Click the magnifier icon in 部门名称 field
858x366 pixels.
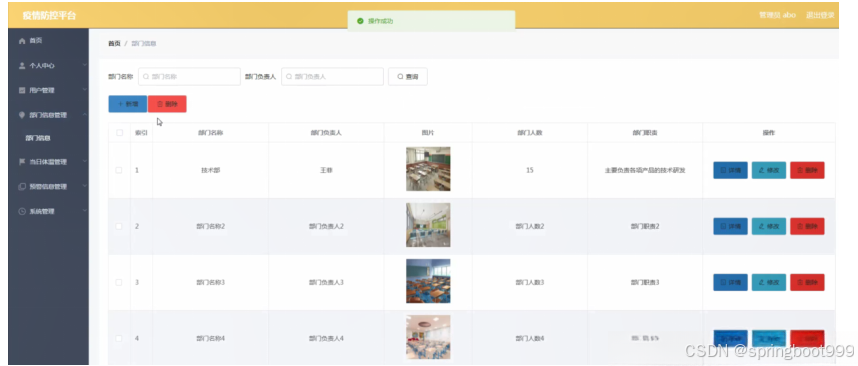point(146,77)
